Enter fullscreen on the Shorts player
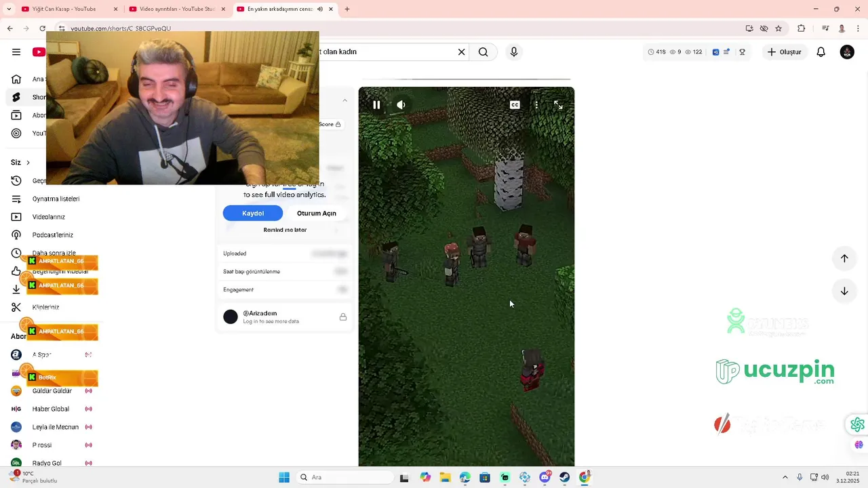The width and height of the screenshot is (868, 488). (558, 105)
